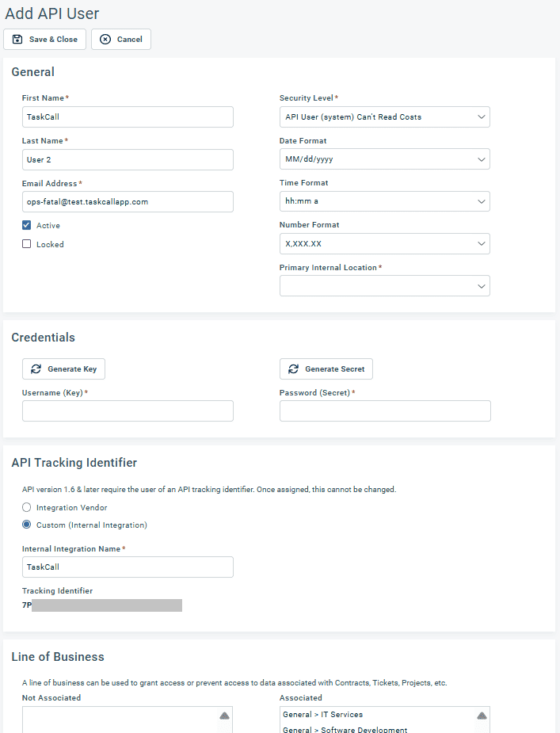
Task: Select General > IT Services in Associated list
Action: [322, 714]
